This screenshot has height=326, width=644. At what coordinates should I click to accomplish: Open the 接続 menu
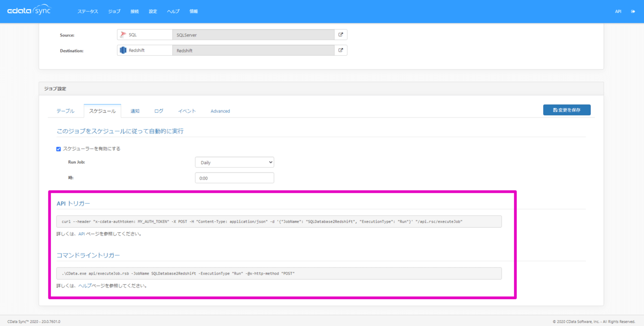coord(135,11)
